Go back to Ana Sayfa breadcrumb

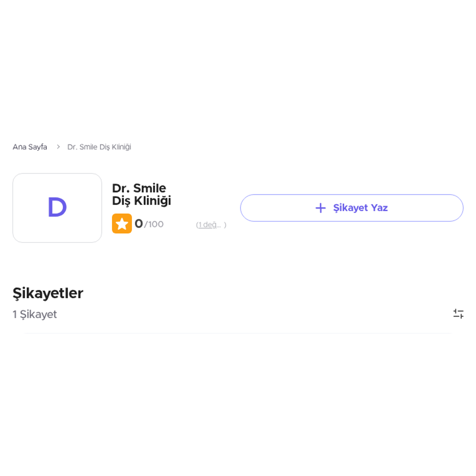click(30, 147)
